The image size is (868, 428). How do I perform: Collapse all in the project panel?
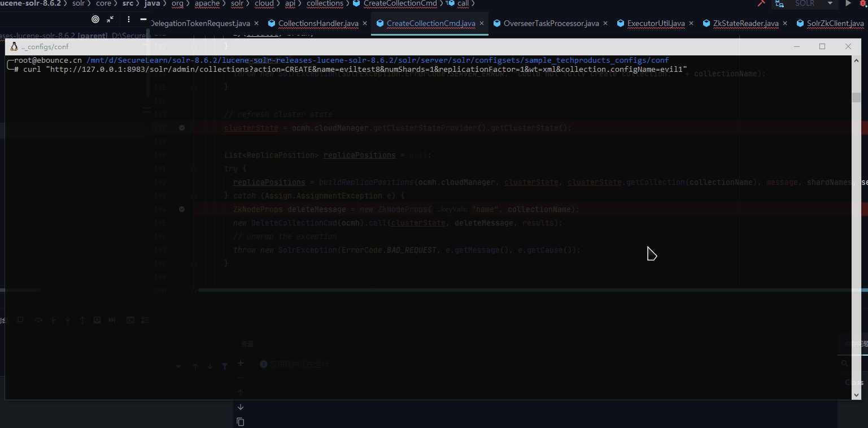point(110,19)
